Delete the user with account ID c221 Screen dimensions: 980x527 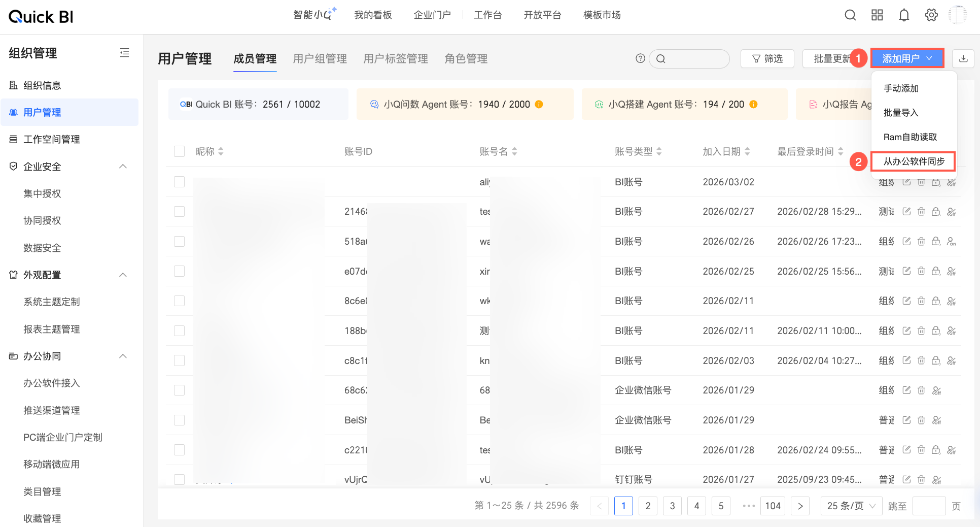[x=921, y=450]
